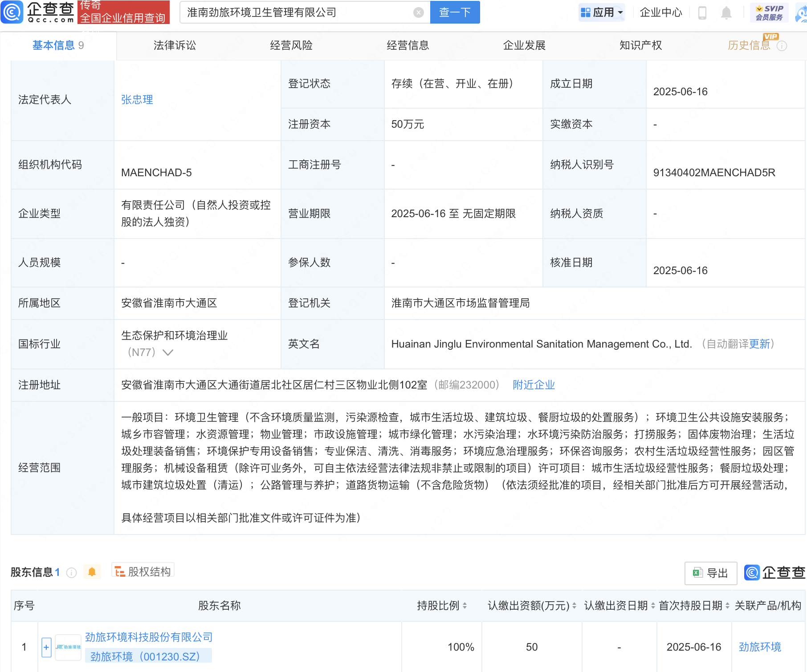Viewport: 807px width, 672px height.
Task: Click the English name Huainan Jinglu text
Action: 542,344
